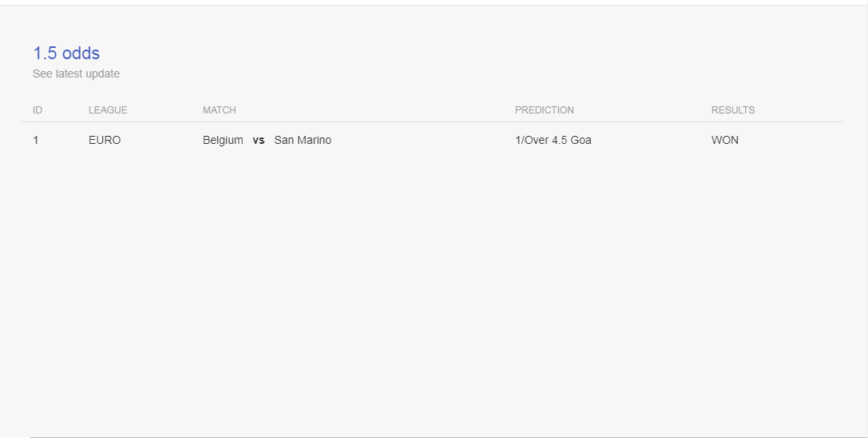Click the "1.5" number in the title
The image size is (868, 438).
pyautogui.click(x=45, y=54)
